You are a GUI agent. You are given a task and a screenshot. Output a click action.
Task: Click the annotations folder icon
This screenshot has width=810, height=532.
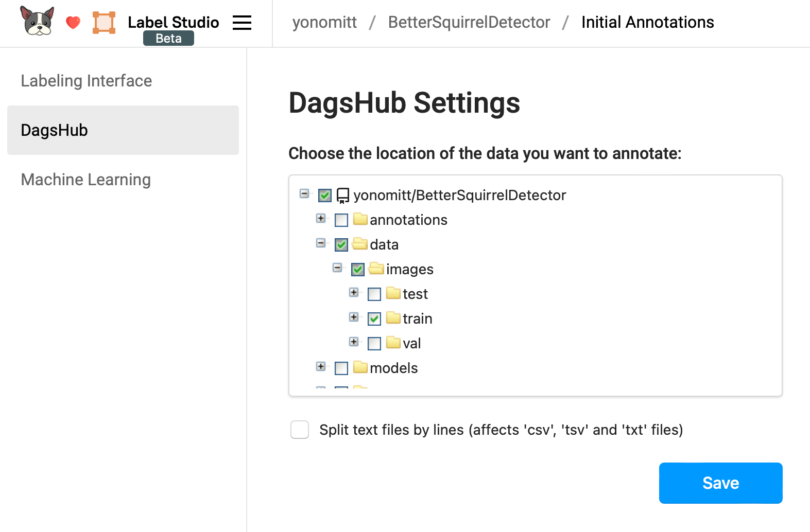tap(360, 219)
